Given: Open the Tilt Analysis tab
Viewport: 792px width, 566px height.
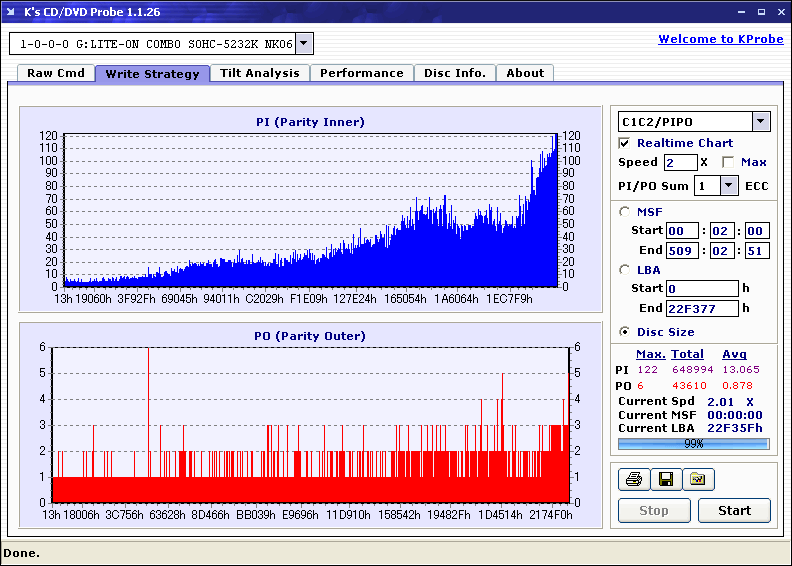Looking at the screenshot, I should coord(260,73).
